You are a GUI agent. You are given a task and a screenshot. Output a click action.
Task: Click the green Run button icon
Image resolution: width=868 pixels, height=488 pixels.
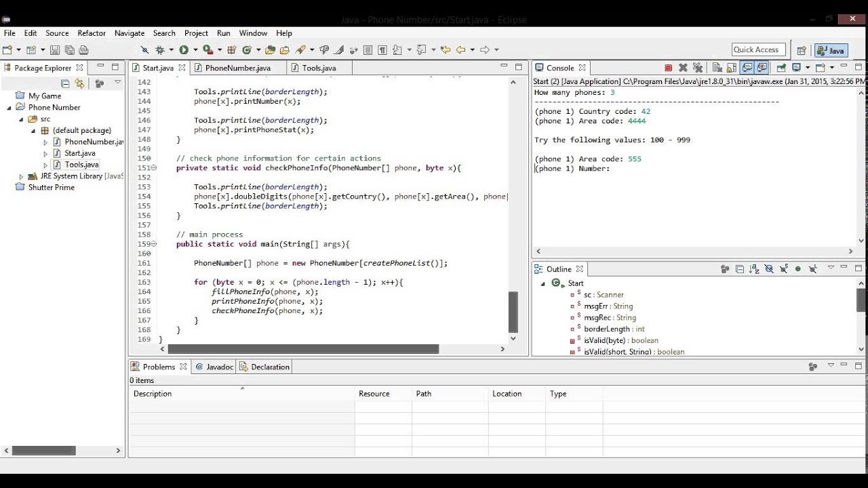tap(184, 50)
